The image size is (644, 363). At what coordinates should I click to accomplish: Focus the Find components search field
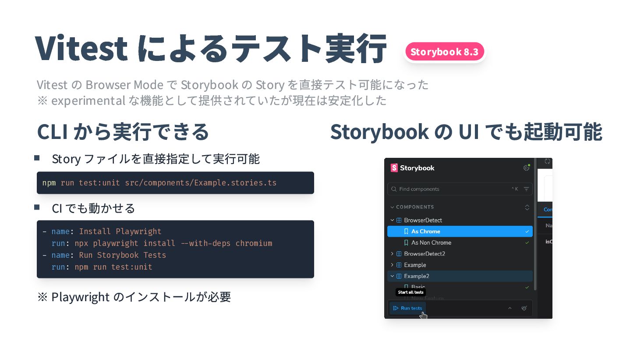(x=460, y=189)
